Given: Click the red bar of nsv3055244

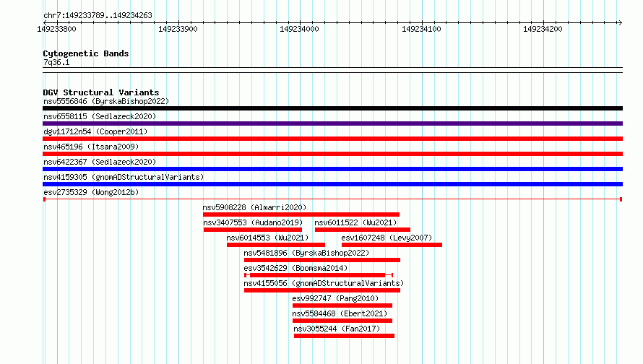Looking at the screenshot, I should click(344, 336).
